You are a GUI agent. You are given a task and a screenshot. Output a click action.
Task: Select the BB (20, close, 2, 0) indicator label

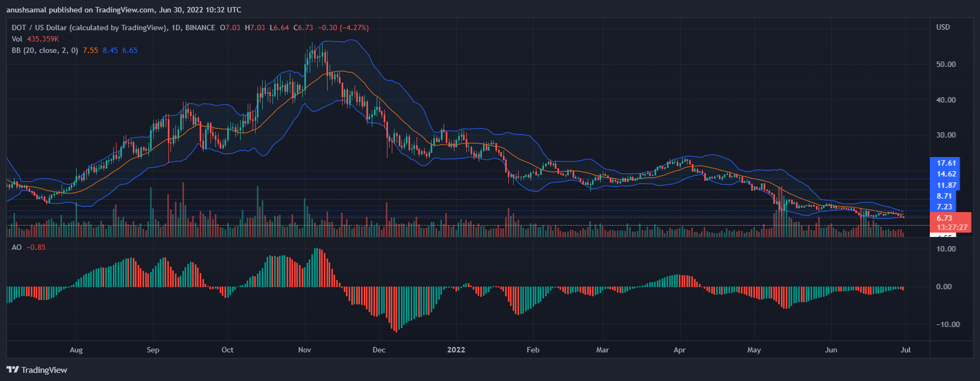(45, 50)
